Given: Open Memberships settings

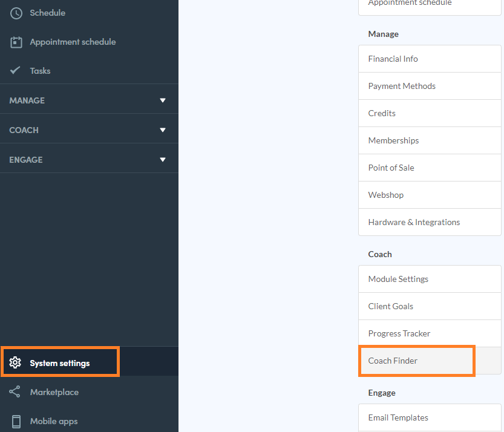Looking at the screenshot, I should tap(430, 140).
